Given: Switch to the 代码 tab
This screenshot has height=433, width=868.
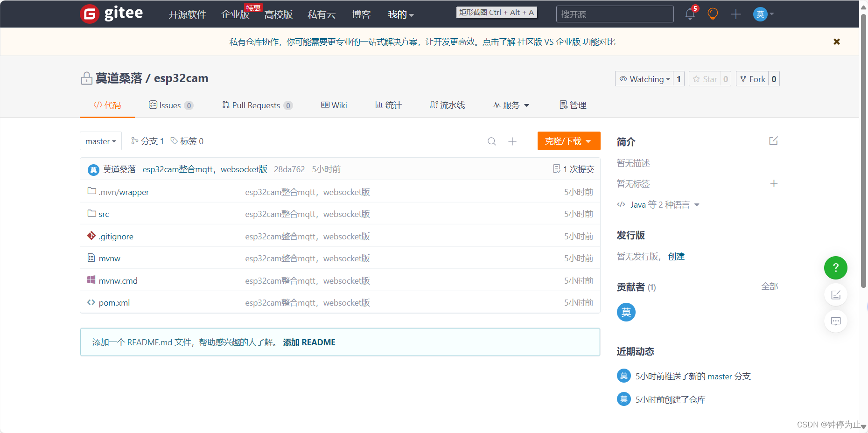Looking at the screenshot, I should click(x=107, y=105).
